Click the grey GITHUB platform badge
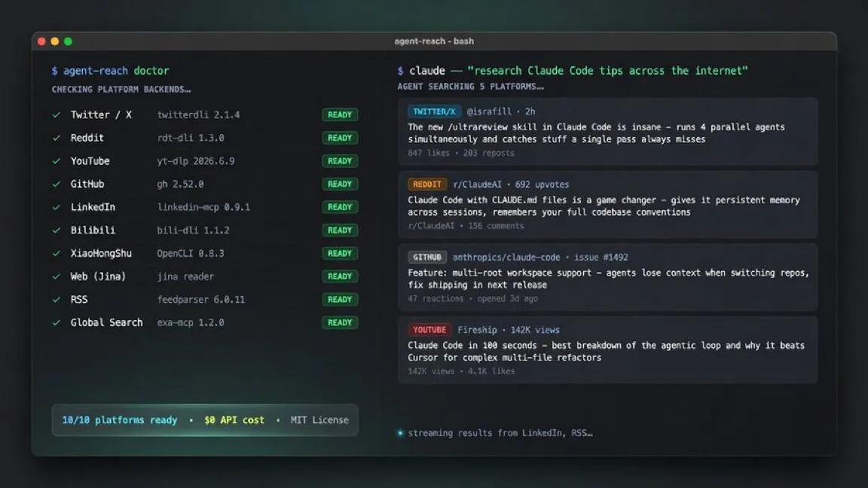This screenshot has width=868, height=488. point(426,258)
